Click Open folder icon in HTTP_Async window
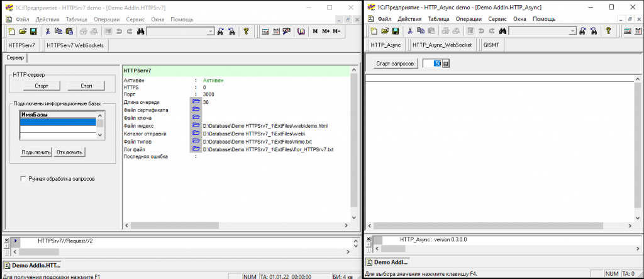The height and width of the screenshot is (279, 644). click(x=384, y=31)
